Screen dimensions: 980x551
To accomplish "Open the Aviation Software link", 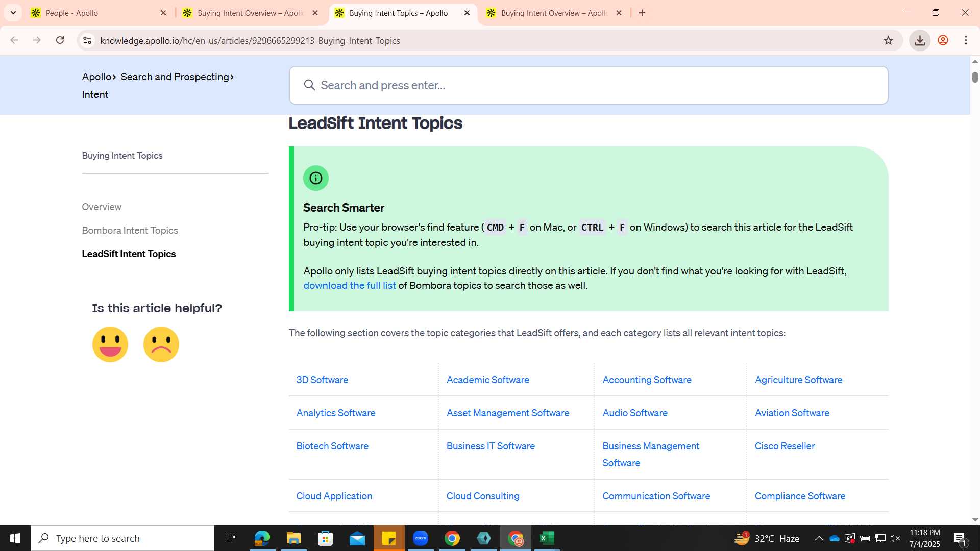I will 792,413.
